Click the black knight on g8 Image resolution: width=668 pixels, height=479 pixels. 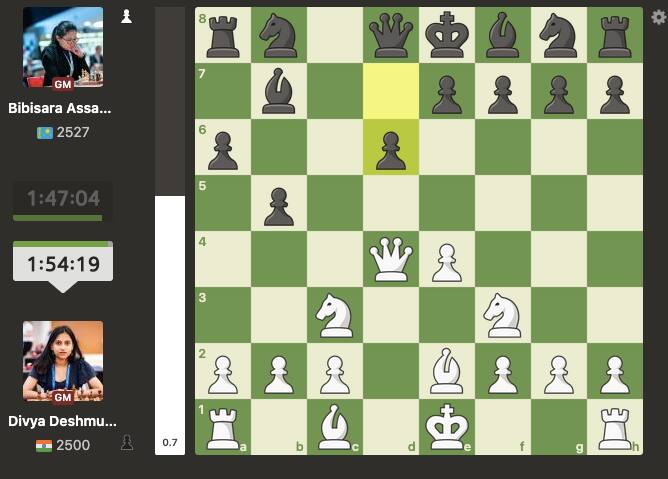[559, 35]
